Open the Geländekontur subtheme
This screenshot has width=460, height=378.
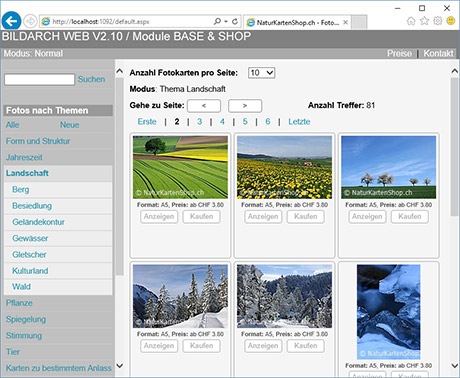pyautogui.click(x=38, y=222)
